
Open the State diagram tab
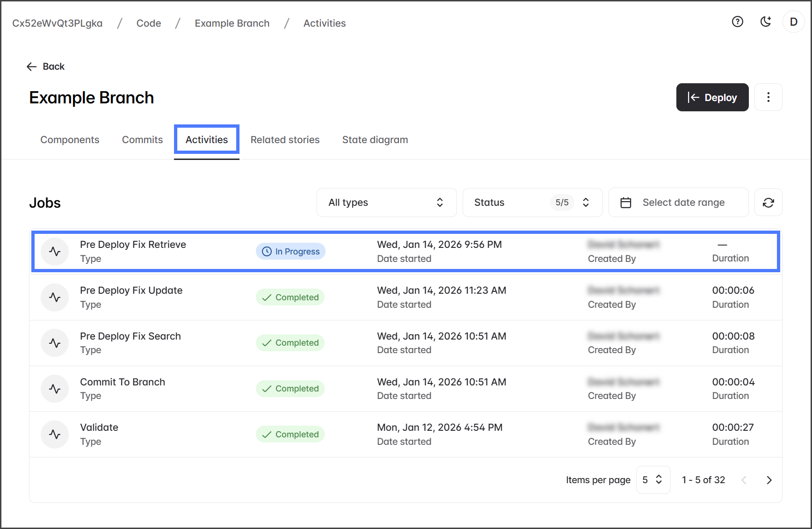coord(375,140)
